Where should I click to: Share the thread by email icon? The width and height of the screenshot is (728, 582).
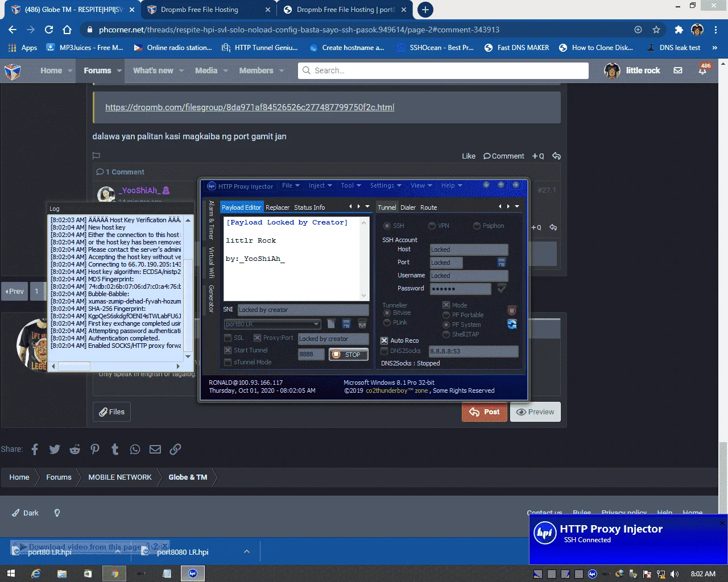pyautogui.click(x=155, y=450)
